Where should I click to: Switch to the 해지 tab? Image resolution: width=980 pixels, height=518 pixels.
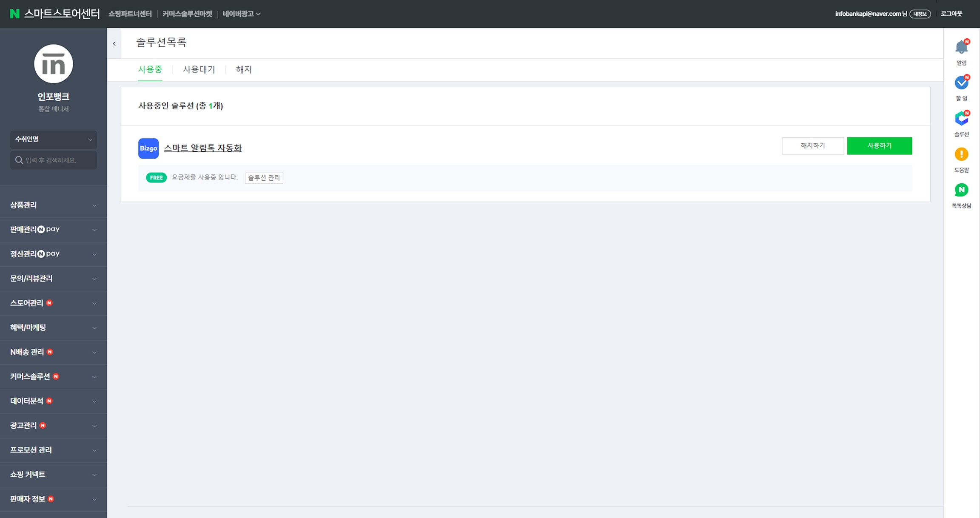click(244, 70)
